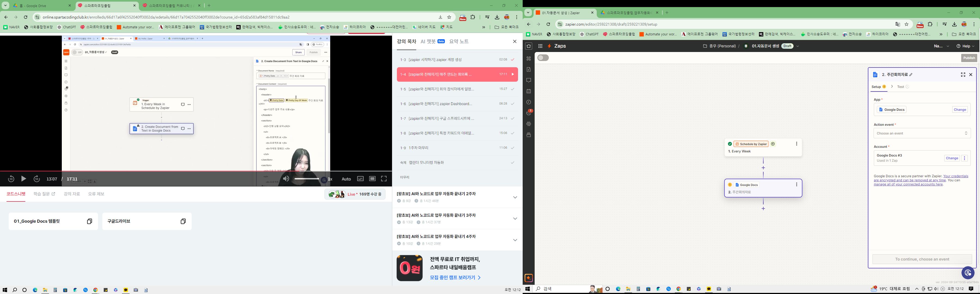Open the Zapier apps grid menu
This screenshot has height=294, width=980.
pyautogui.click(x=540, y=46)
